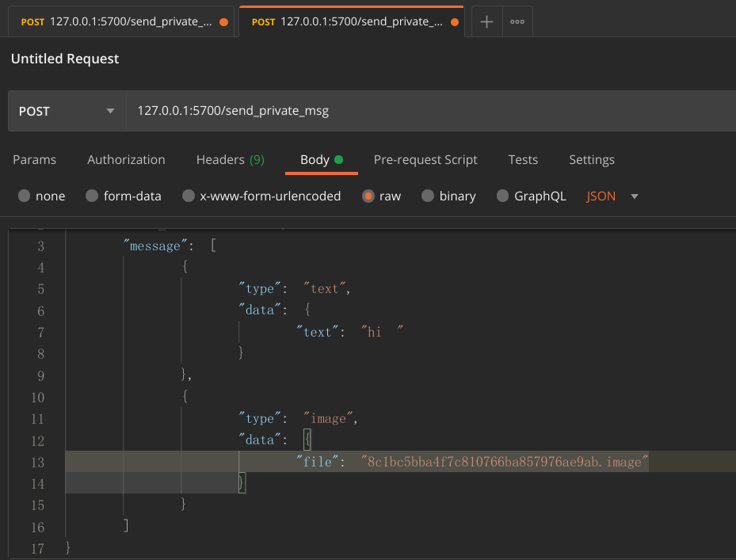Open the request method dropdown

click(110, 110)
